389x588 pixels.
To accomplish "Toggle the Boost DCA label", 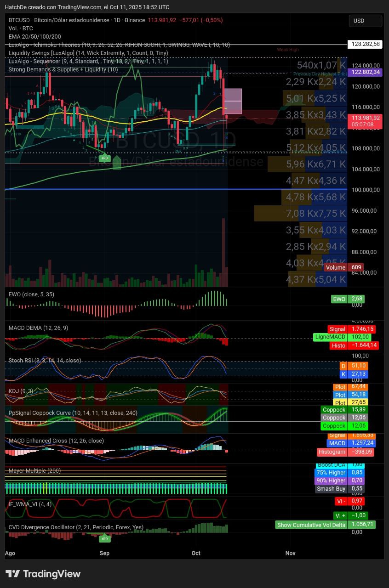I will click(x=331, y=465).
